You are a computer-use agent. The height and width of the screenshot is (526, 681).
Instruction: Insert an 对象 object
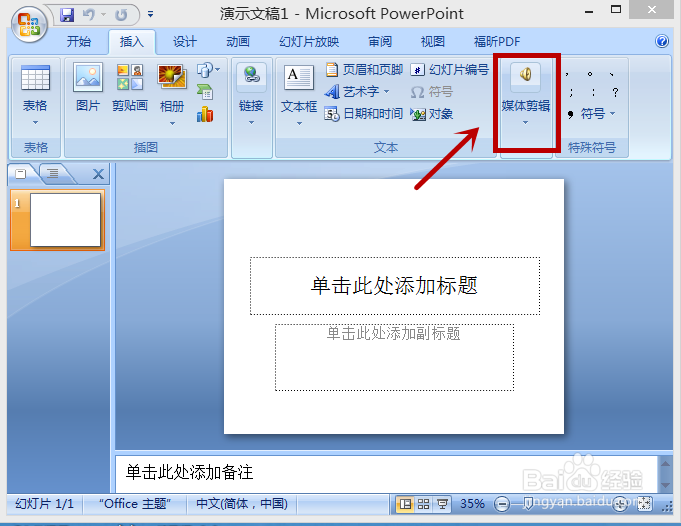(432, 114)
